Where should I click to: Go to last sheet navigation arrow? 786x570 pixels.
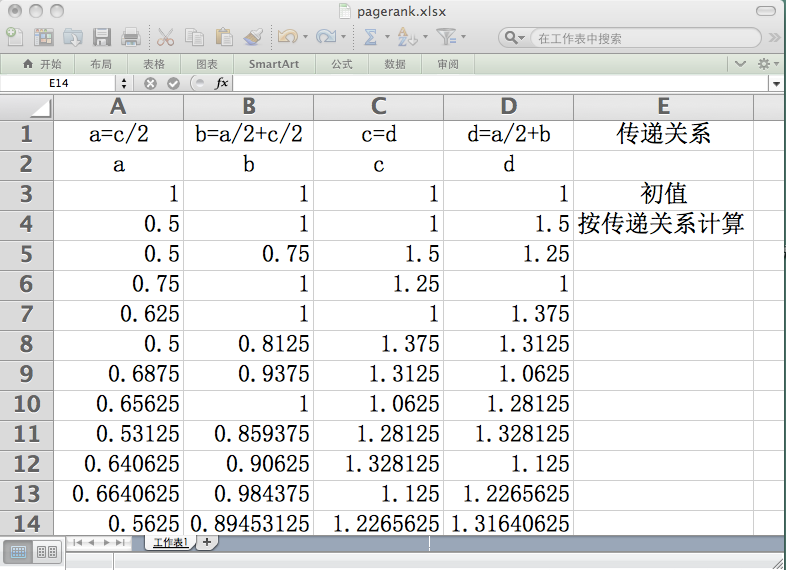point(120,542)
